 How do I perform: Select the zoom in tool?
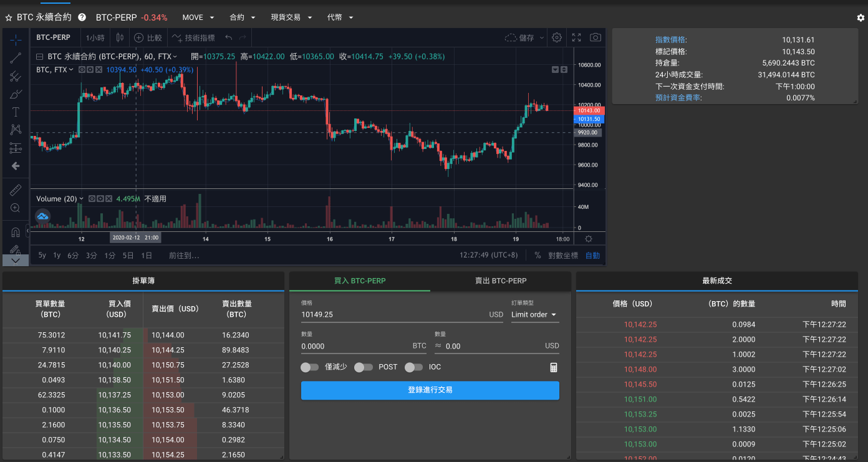[x=16, y=208]
